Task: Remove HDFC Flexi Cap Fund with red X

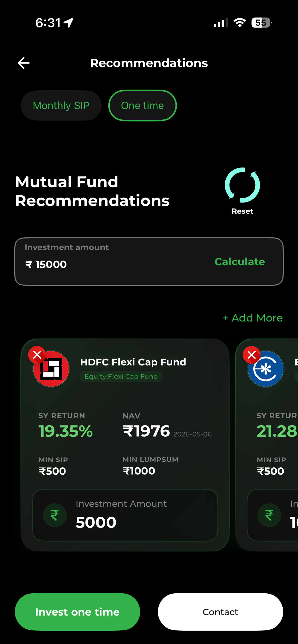Action: [x=37, y=355]
